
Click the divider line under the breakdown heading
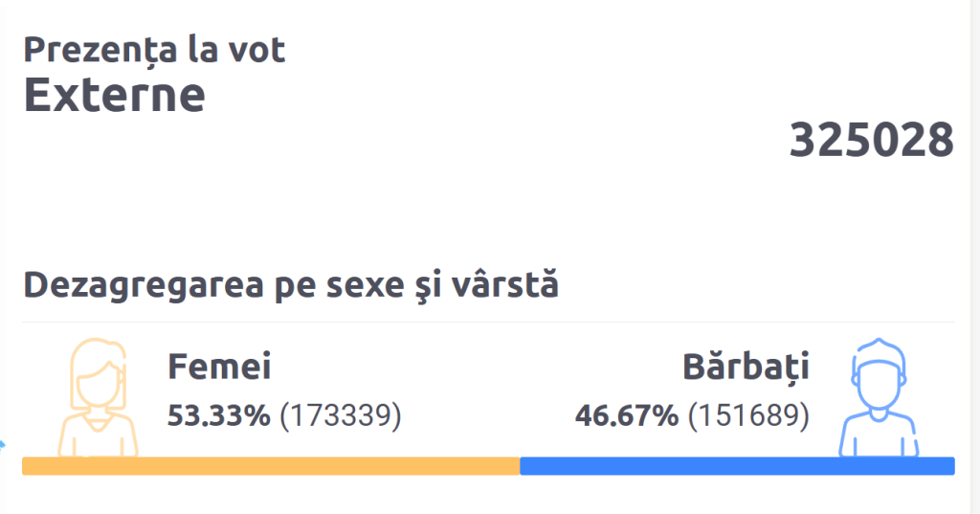coord(488,323)
